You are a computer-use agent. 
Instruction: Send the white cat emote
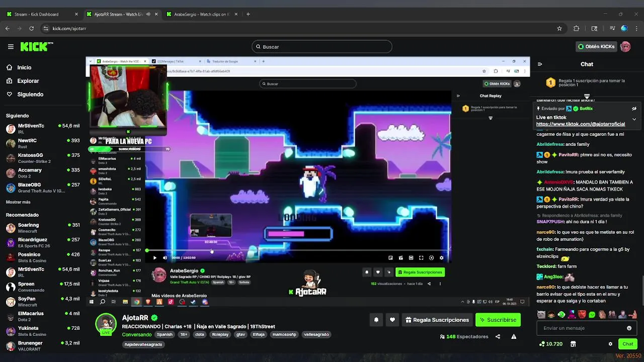[541, 315]
